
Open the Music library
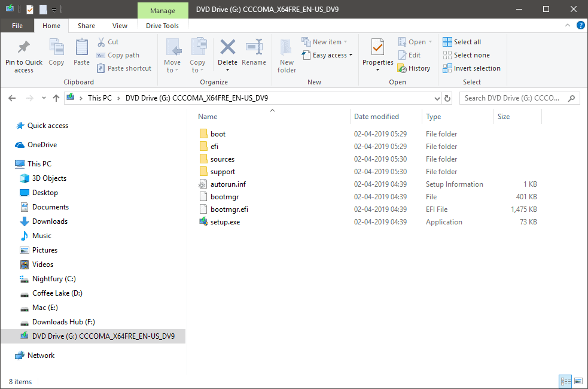(x=42, y=236)
